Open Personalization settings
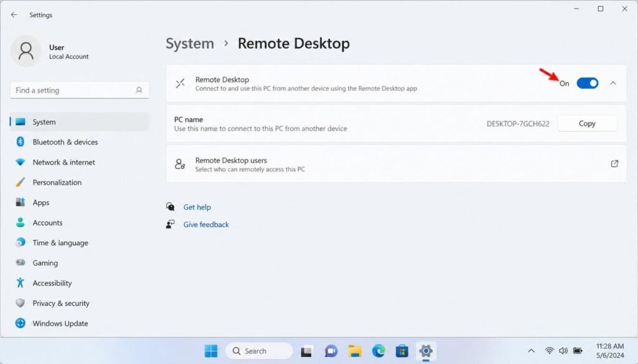The image size is (638, 364). point(80,182)
